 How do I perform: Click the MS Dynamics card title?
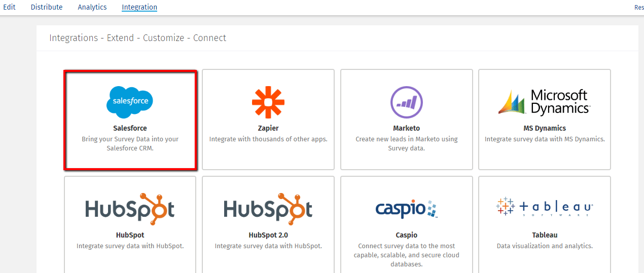click(x=545, y=128)
